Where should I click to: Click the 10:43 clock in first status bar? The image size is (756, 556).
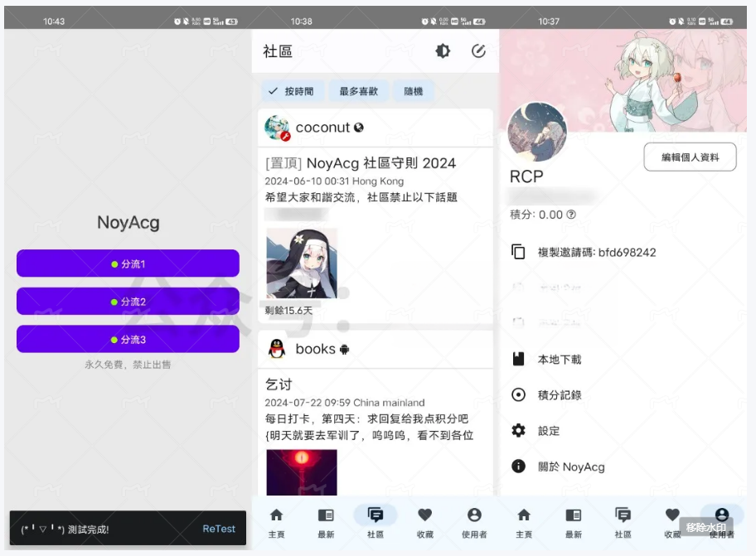tap(54, 22)
